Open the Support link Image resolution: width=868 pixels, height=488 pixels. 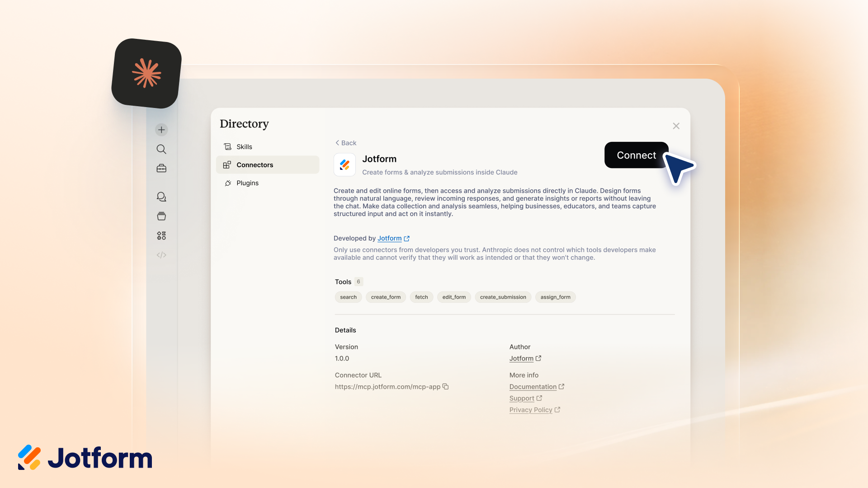[522, 398]
